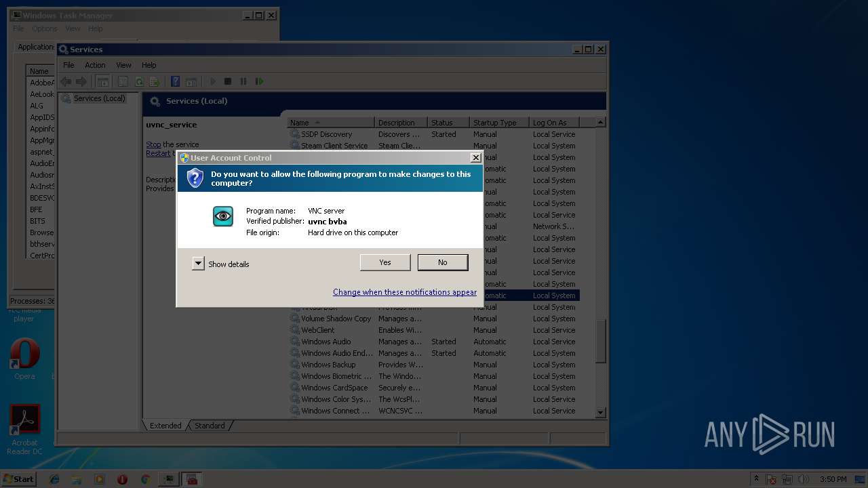The width and height of the screenshot is (868, 488).
Task: Click Task Manager taskbar button
Action: pyautogui.click(x=168, y=479)
